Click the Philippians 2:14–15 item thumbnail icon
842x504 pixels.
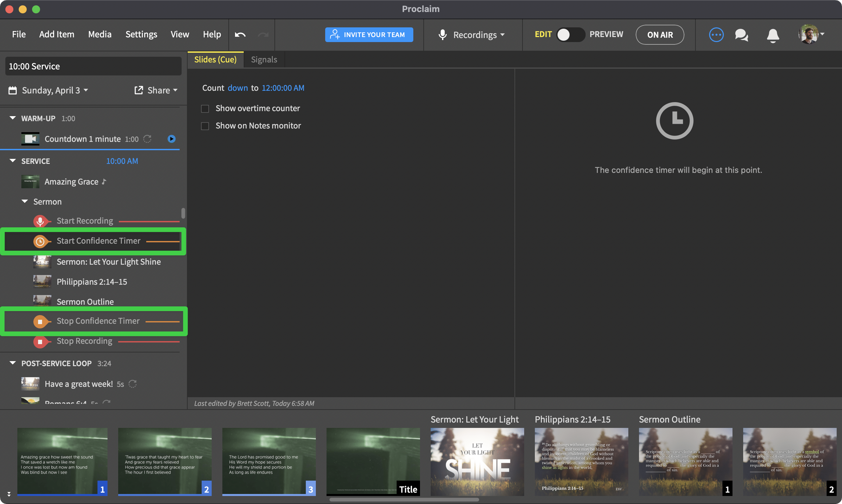42,282
